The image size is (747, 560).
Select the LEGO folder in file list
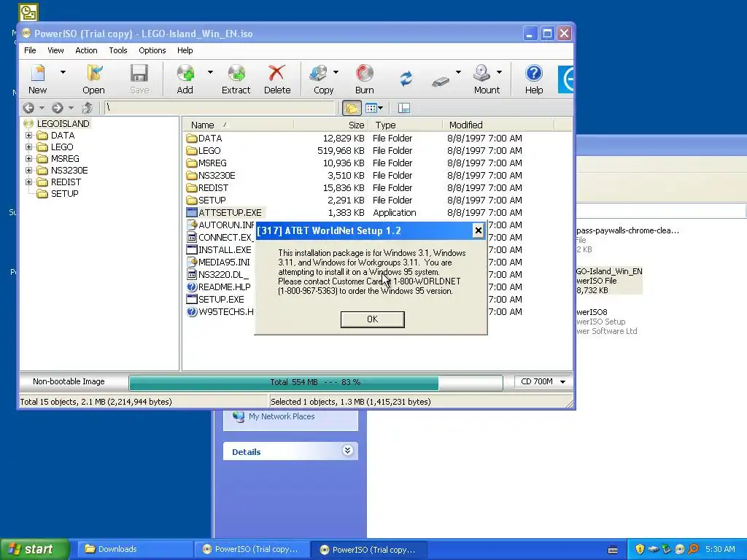pyautogui.click(x=209, y=151)
